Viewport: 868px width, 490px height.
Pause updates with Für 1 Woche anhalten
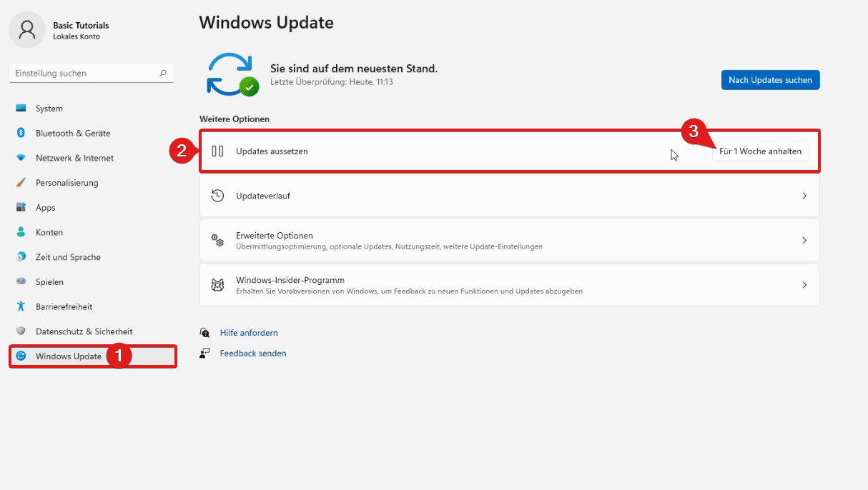(x=760, y=151)
